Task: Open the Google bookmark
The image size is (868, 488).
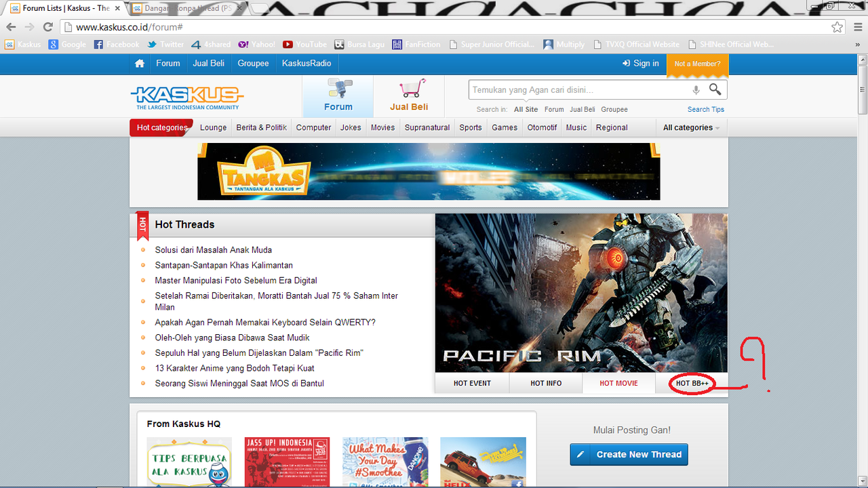Action: 67,44
